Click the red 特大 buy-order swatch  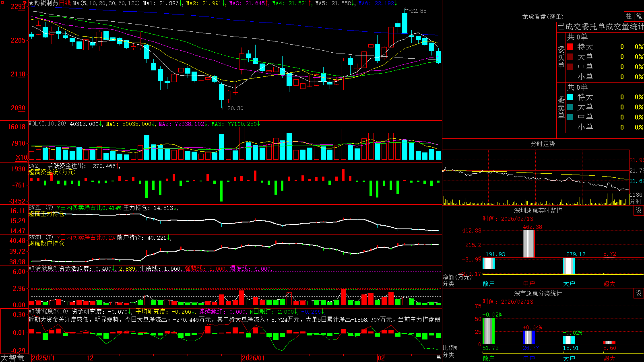point(570,47)
